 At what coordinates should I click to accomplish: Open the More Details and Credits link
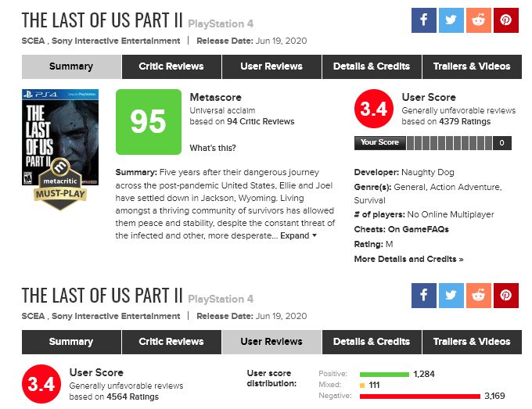tap(408, 259)
